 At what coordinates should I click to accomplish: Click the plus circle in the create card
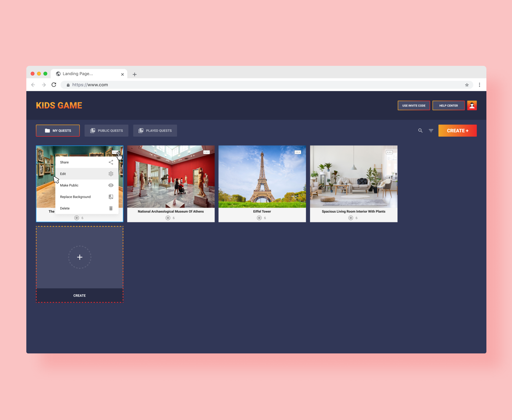79,257
